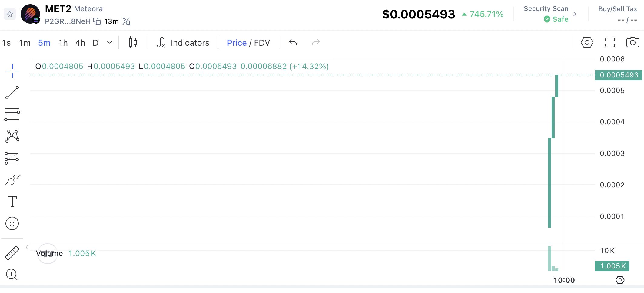Open the XABCD pattern tool
Image resolution: width=644 pixels, height=293 pixels.
(12, 136)
